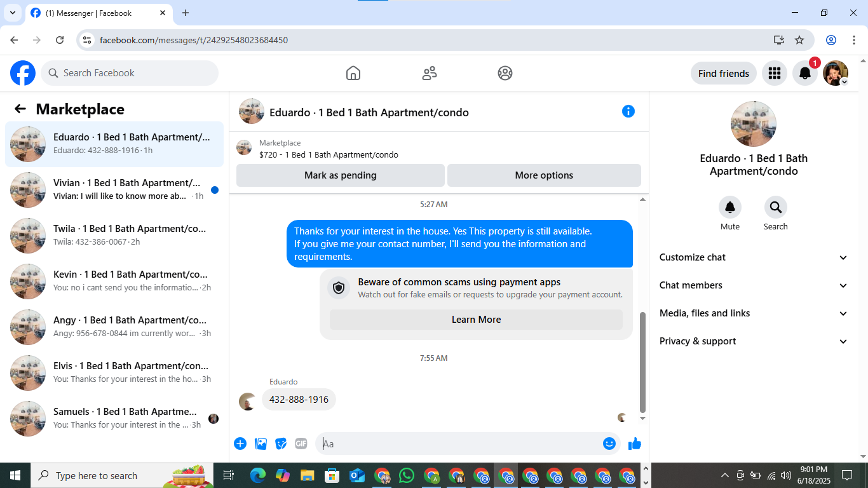Open the account profile picture menu
The height and width of the screenshot is (488, 868).
pos(836,73)
